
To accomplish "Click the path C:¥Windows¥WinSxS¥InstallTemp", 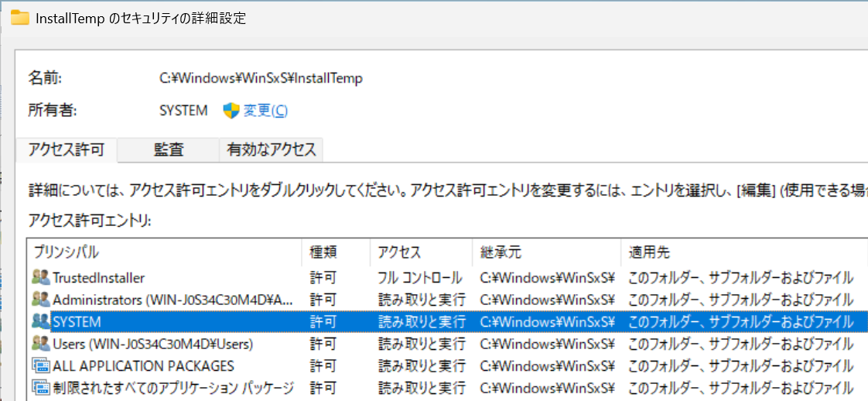I will tap(261, 79).
